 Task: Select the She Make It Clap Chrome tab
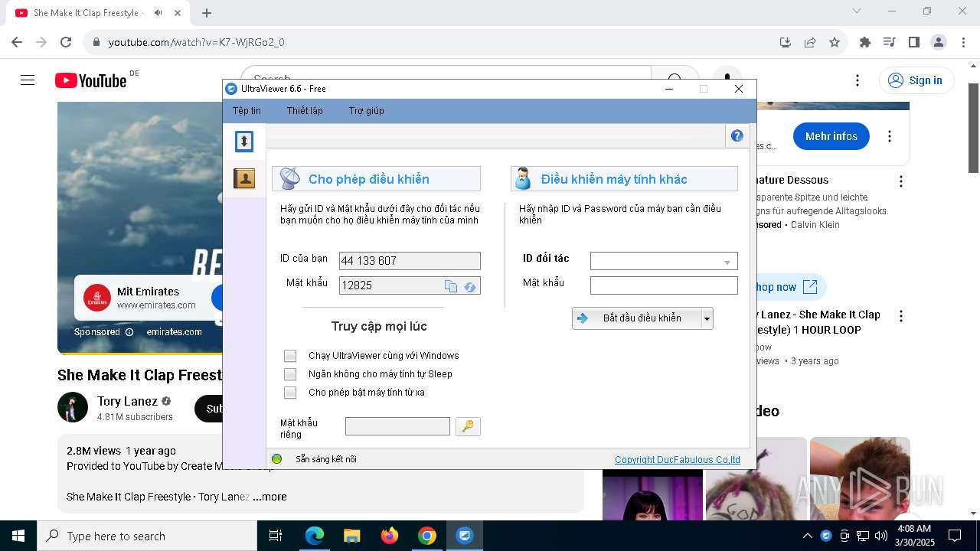click(x=98, y=13)
